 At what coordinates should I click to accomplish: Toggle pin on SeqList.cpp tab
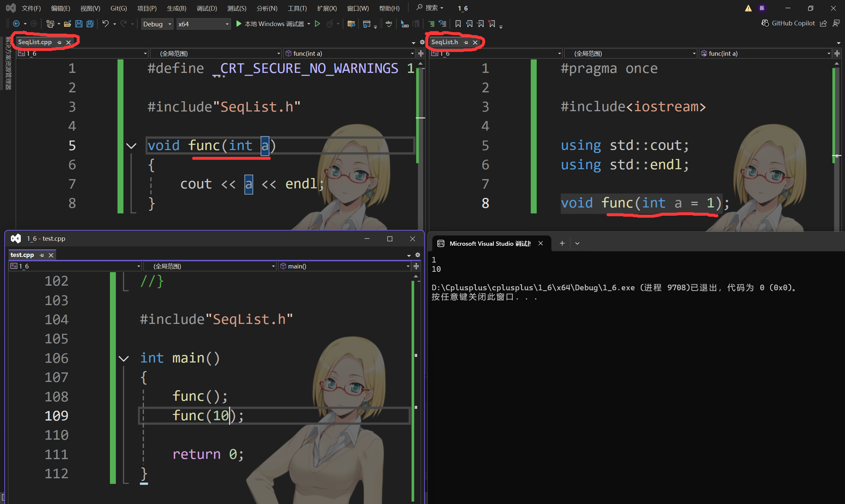pos(59,43)
